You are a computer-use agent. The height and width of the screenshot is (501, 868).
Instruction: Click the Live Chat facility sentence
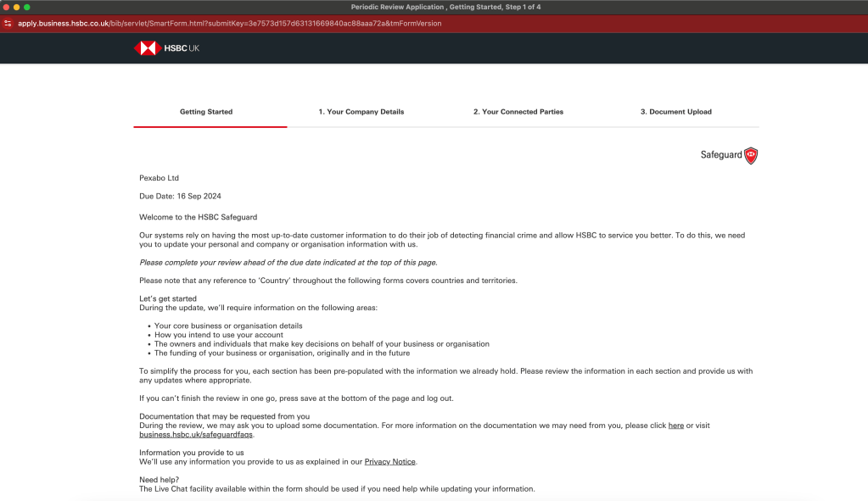(337, 489)
